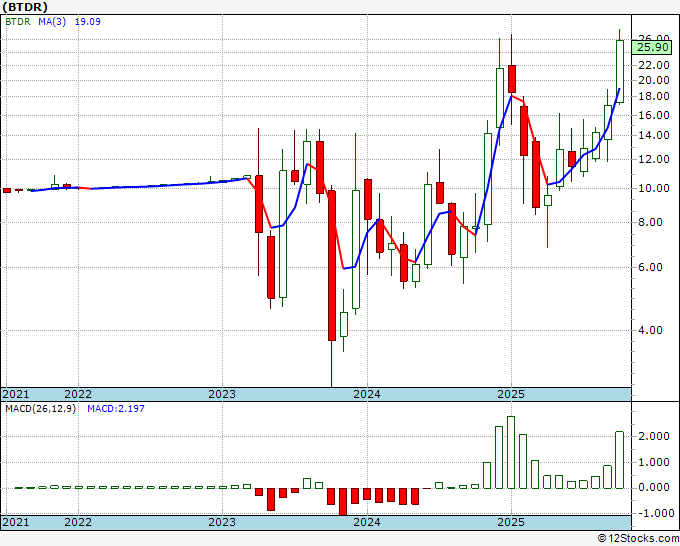The height and width of the screenshot is (546, 680).
Task: Click the tallest green MACD histogram bar
Action: [x=511, y=452]
